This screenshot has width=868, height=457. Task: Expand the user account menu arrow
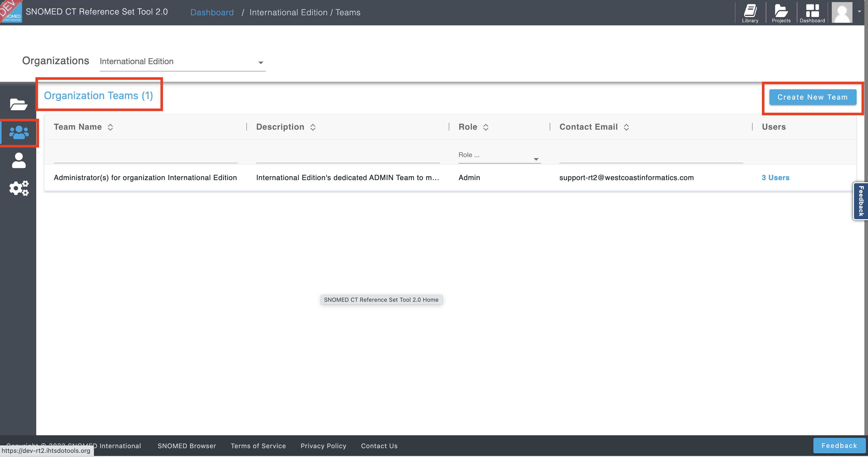pos(859,11)
